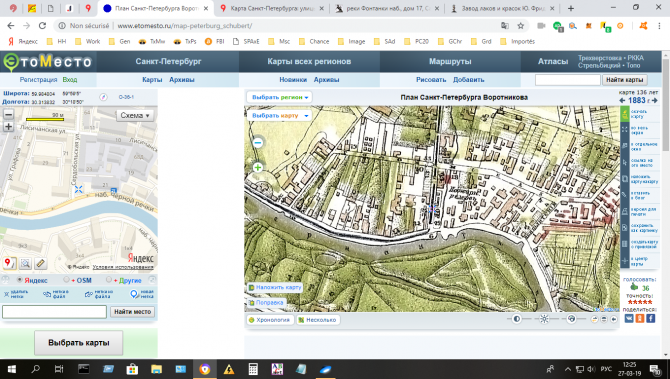Viewport: 670px width, 379px height.
Task: Activate the ruler measuring tool on Yandex map
Action: click(41, 263)
